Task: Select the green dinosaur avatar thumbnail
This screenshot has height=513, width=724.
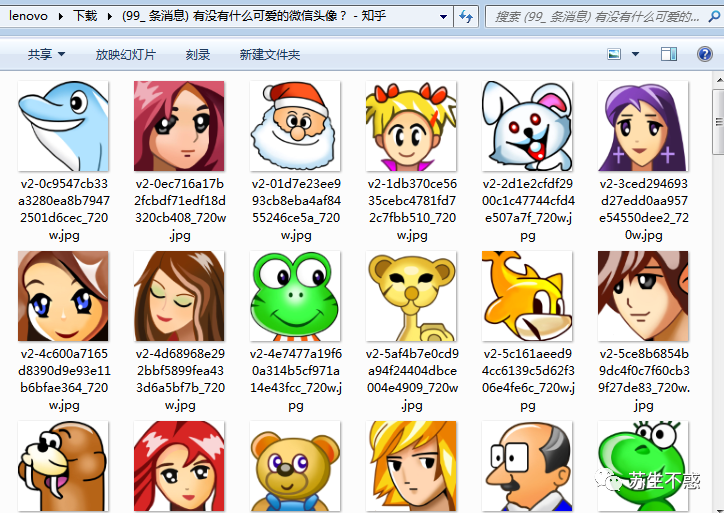Action: (x=643, y=466)
